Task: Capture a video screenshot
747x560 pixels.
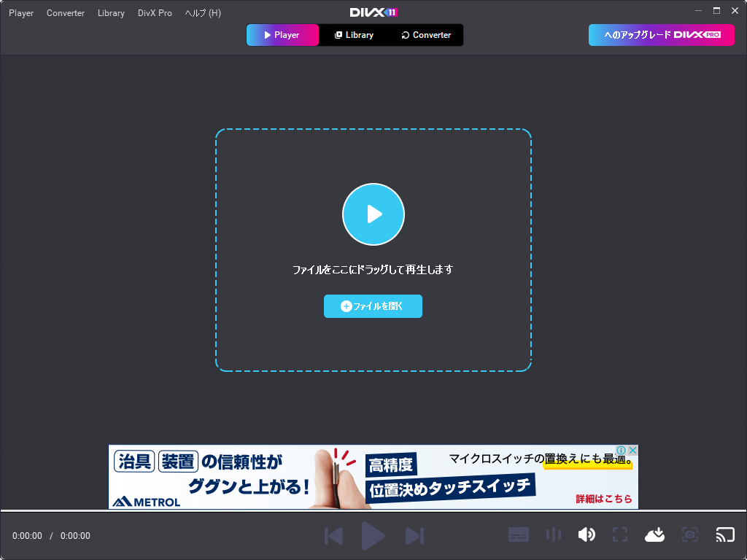Action: coord(690,534)
